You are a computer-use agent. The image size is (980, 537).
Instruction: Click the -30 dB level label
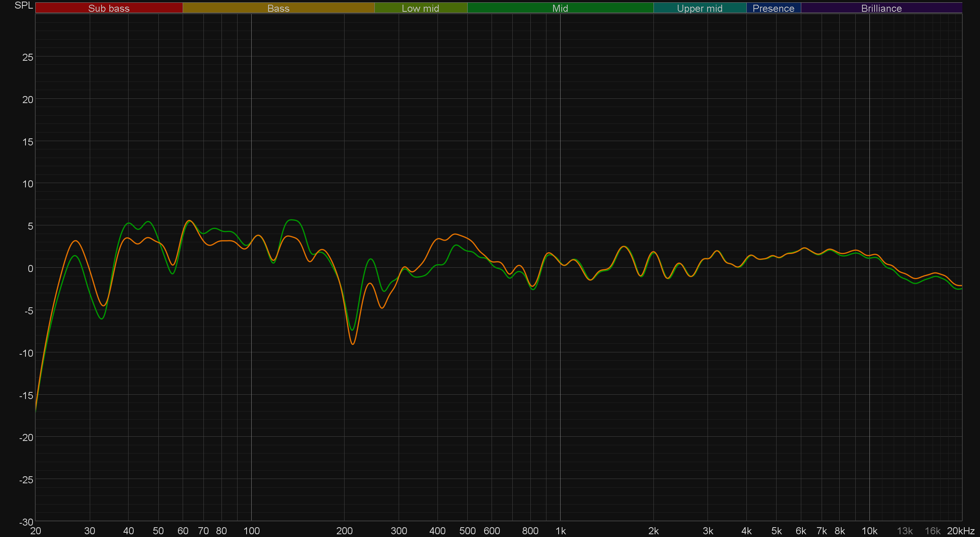point(26,522)
